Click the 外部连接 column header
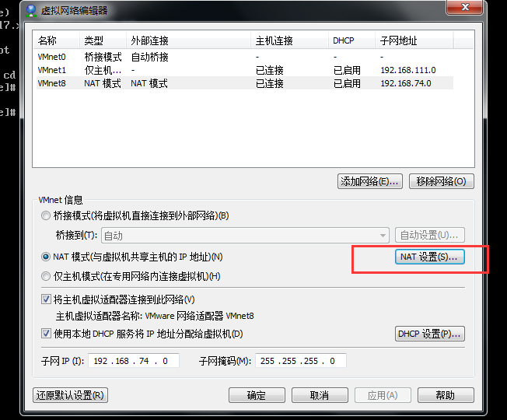Screen dimensions: 507x420 (x=188, y=40)
